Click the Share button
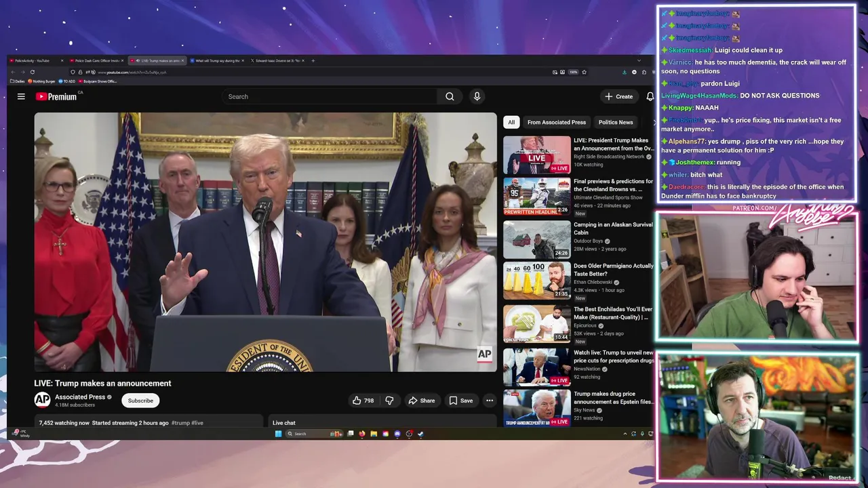 pos(421,401)
